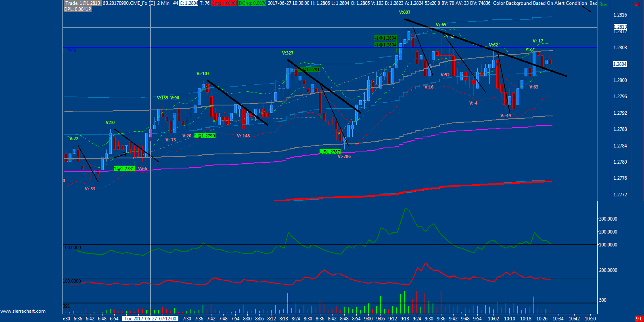Click the #4 chart number label
The width and height of the screenshot is (644, 322).
(x=176, y=3)
